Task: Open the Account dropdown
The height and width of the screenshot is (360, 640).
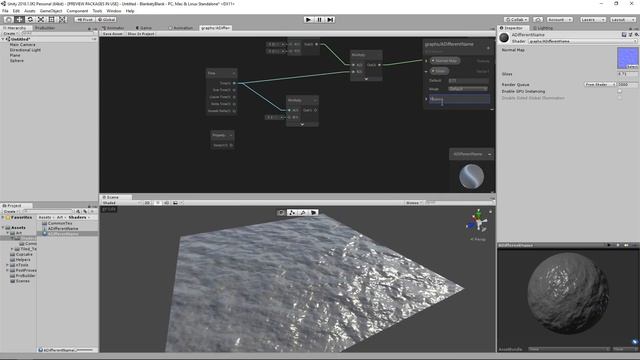Action: (x=559, y=20)
